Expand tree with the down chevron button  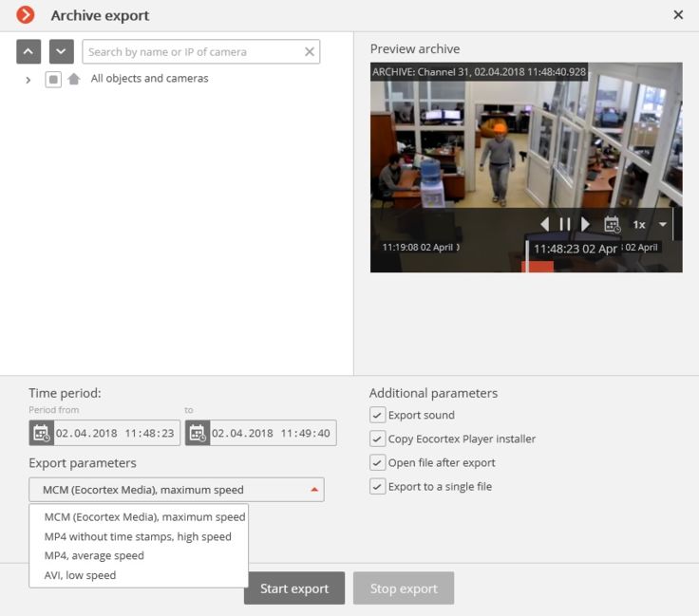click(x=62, y=51)
